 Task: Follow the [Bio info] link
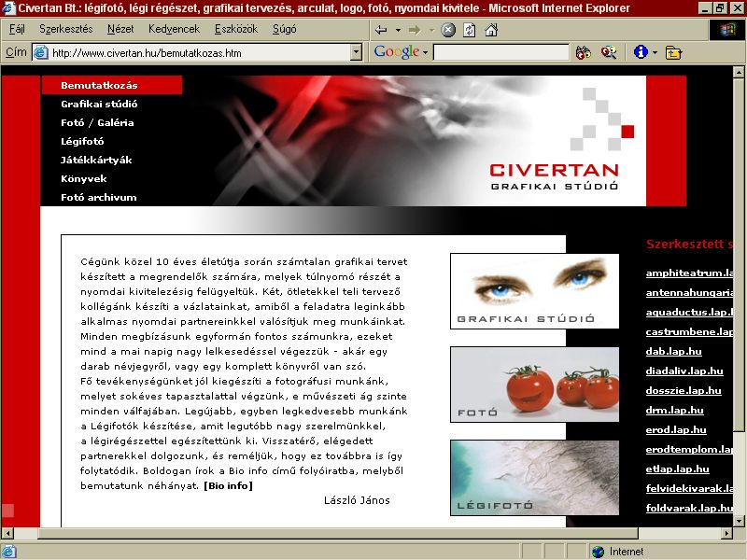228,485
